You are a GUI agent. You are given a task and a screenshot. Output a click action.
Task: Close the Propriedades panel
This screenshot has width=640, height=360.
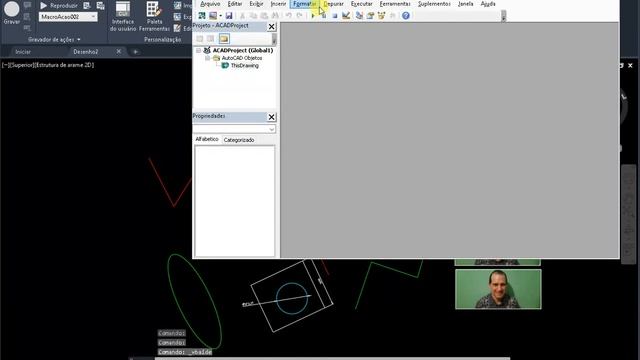point(271,117)
